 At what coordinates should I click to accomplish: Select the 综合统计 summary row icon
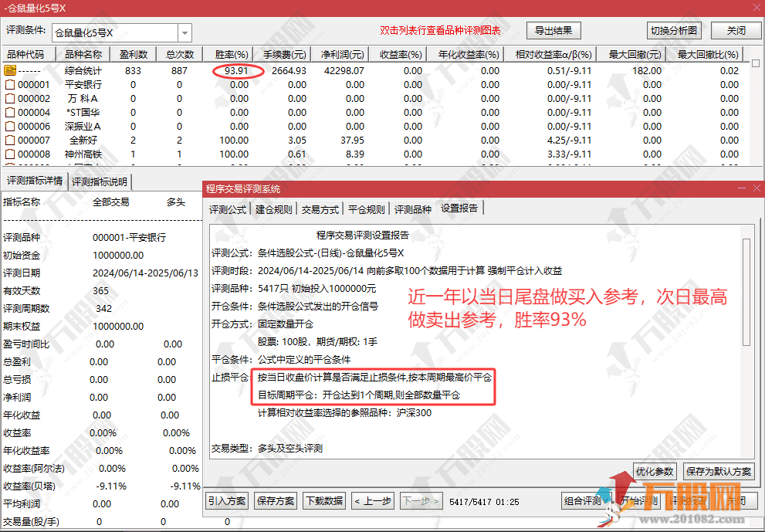pyautogui.click(x=10, y=70)
